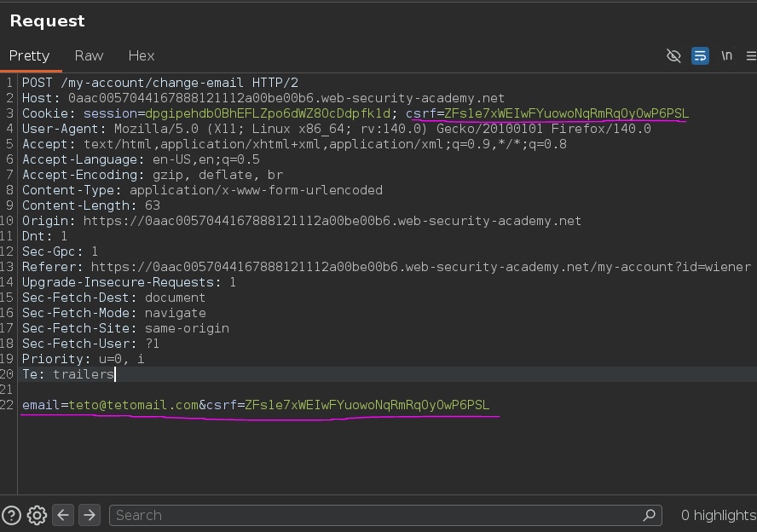The height and width of the screenshot is (532, 757).
Task: Click the csrf token value in request body
Action: [367, 405]
